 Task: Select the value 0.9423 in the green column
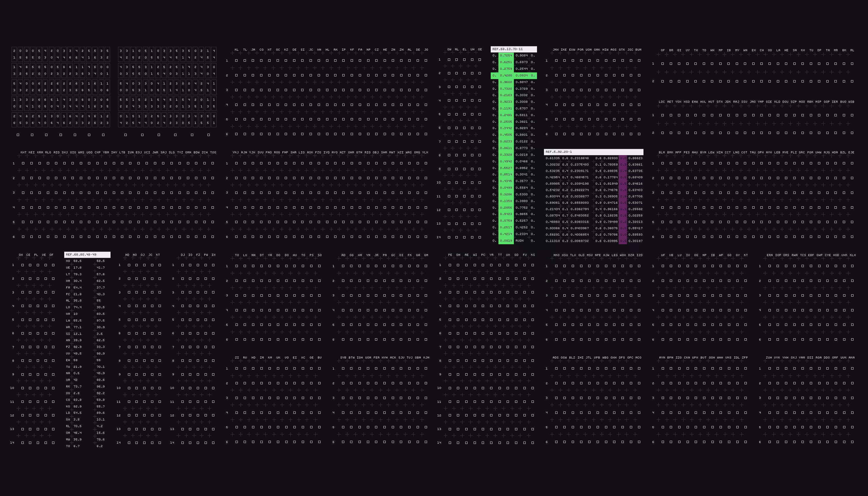click(506, 214)
